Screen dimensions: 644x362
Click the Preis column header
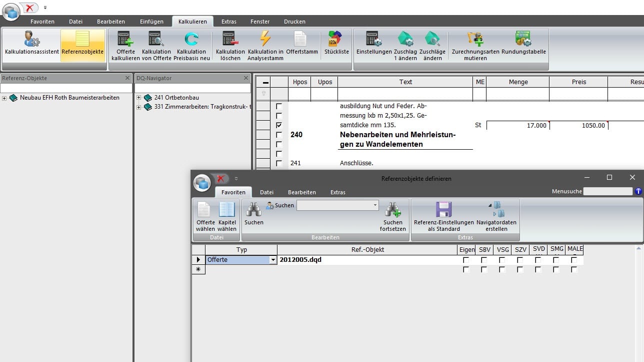pos(579,82)
